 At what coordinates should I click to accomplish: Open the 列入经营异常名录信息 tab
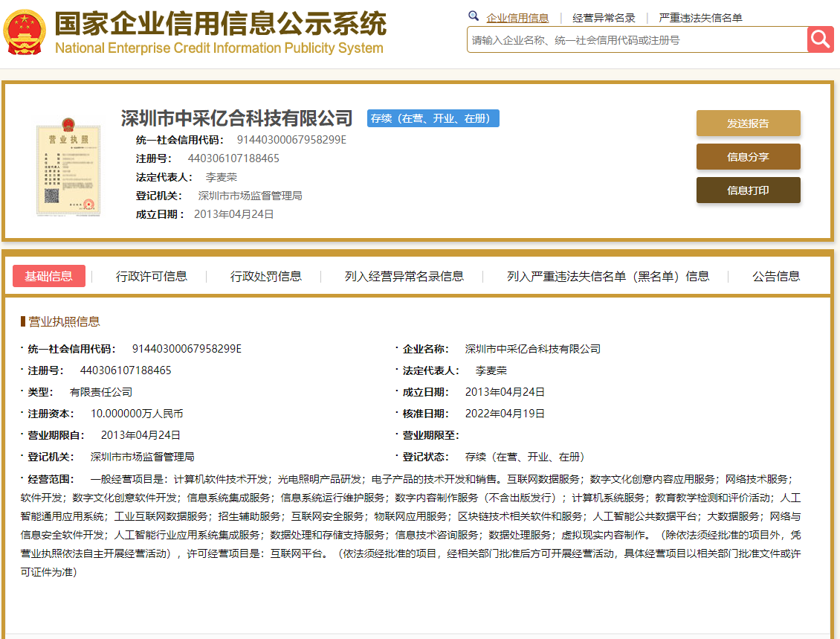coord(404,276)
